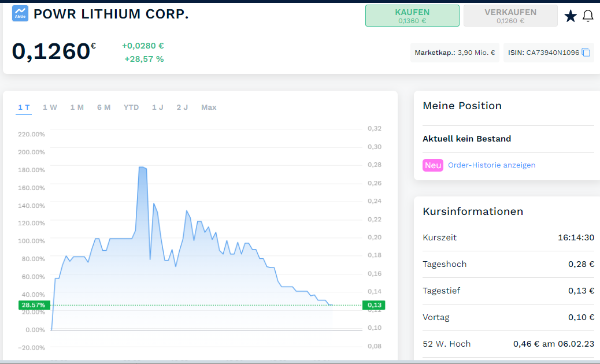
Task: Copy the ISIN with the copy icon
Action: click(x=586, y=53)
